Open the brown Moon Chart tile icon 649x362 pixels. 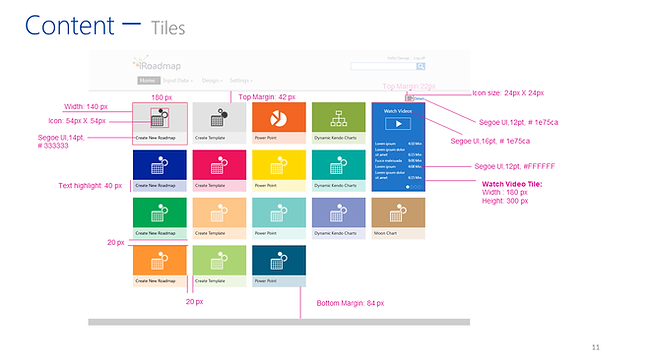pos(398,213)
